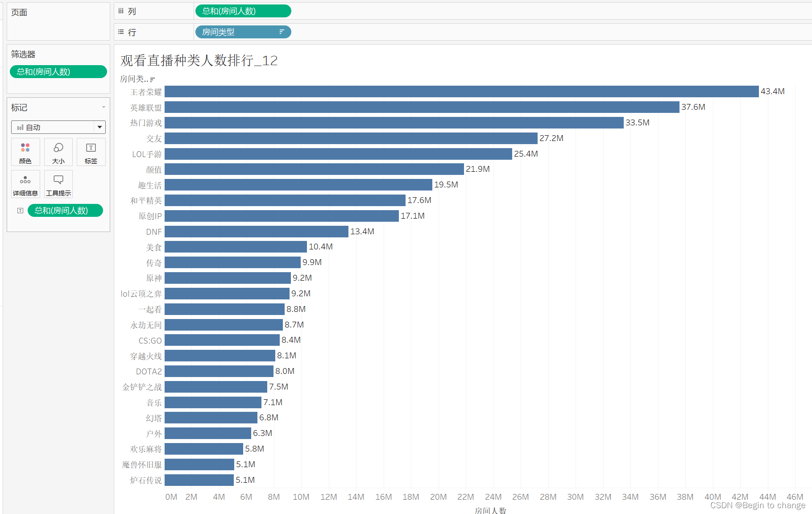Screen dimensions: 812x514
Task: Select the 原创IP bar
Action: coord(282,216)
